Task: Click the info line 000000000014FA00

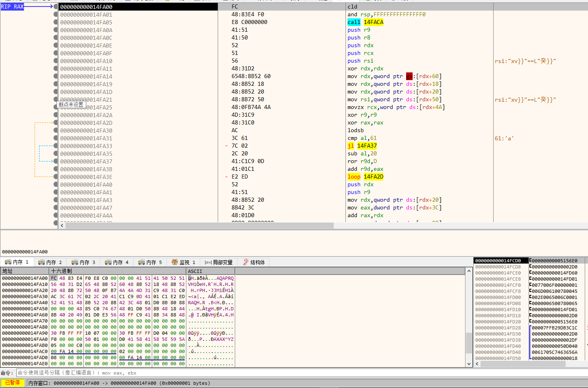Action: (25, 252)
